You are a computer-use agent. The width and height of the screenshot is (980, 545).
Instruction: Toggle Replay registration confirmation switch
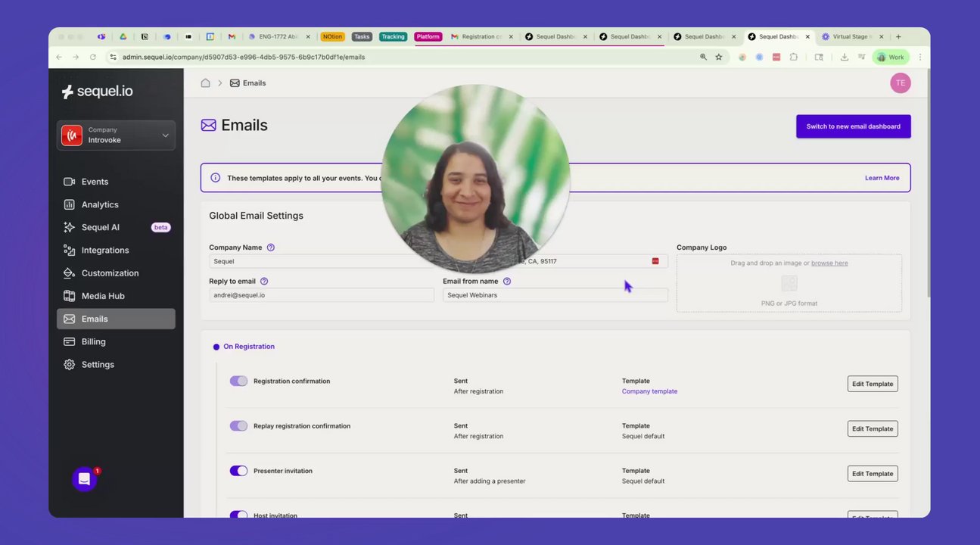[x=238, y=425]
